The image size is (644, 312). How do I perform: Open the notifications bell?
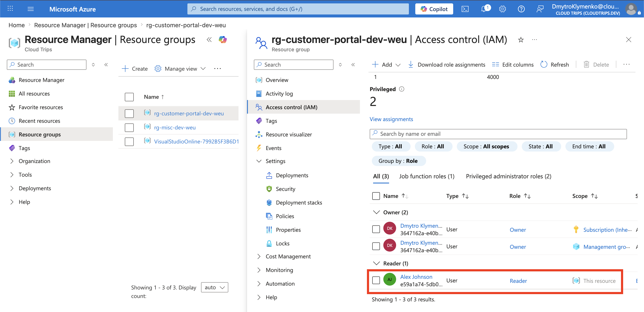tap(485, 9)
